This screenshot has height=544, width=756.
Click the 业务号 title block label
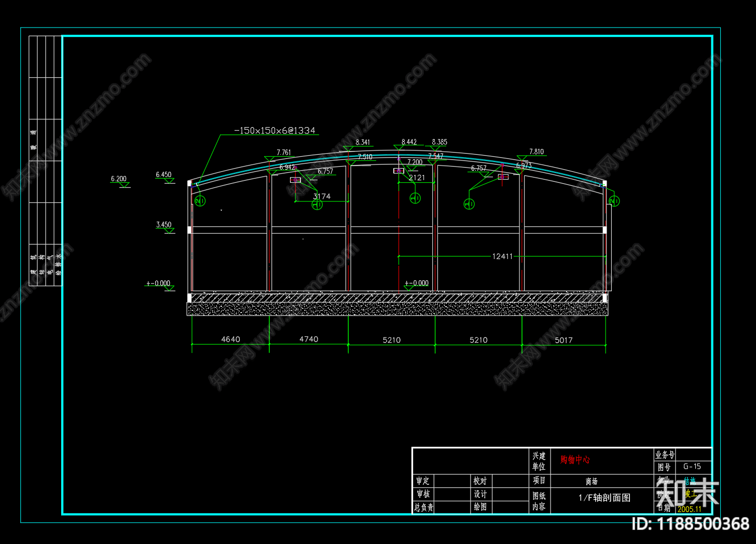665,455
